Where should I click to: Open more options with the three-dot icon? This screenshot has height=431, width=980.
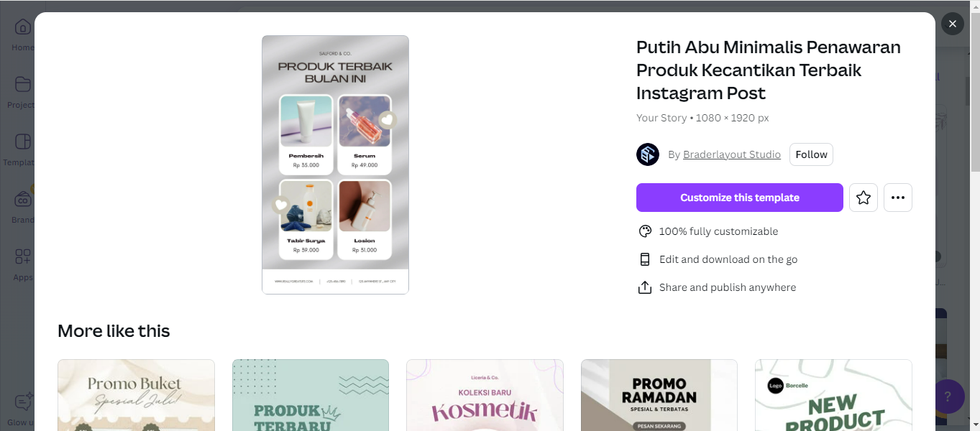(x=897, y=198)
